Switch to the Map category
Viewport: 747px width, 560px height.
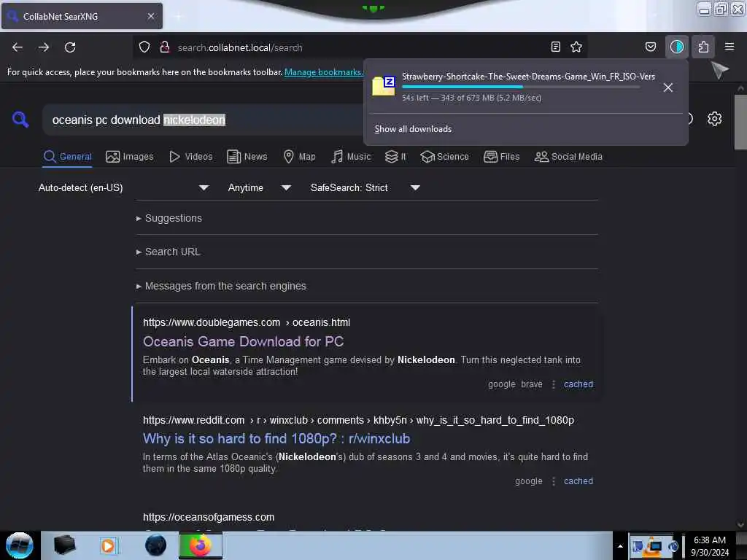299,157
